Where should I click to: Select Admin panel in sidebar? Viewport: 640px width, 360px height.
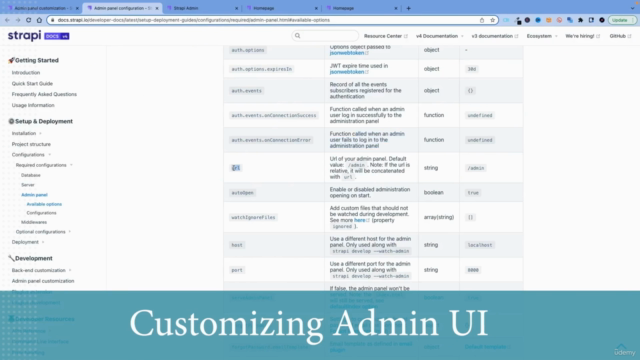34,195
